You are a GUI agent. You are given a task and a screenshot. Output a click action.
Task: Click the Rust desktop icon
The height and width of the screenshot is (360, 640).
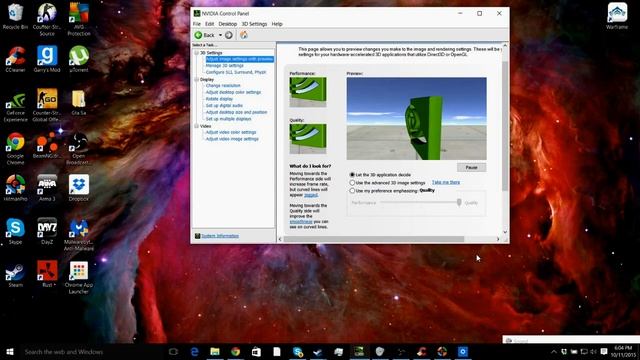[x=47, y=271]
